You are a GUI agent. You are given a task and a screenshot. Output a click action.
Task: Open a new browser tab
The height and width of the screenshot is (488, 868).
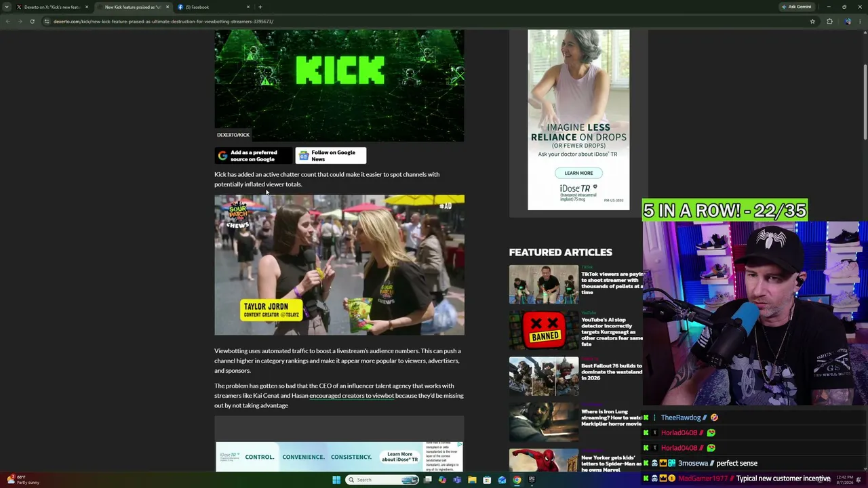(260, 7)
